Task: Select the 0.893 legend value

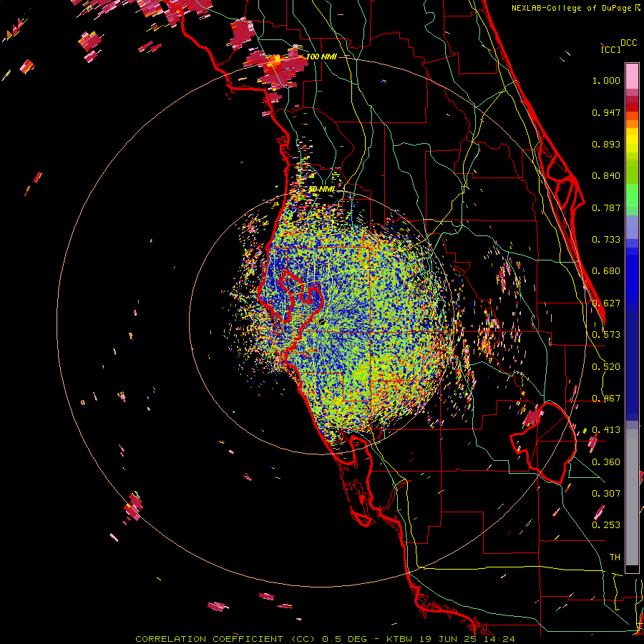Action: click(x=606, y=144)
